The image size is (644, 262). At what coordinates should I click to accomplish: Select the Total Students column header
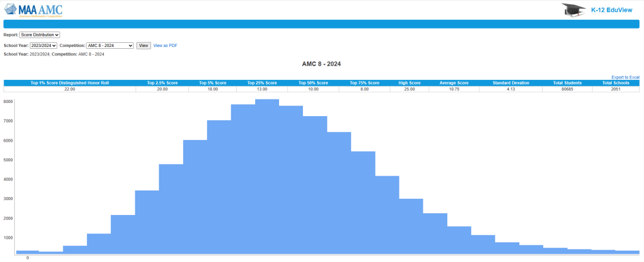tap(567, 83)
